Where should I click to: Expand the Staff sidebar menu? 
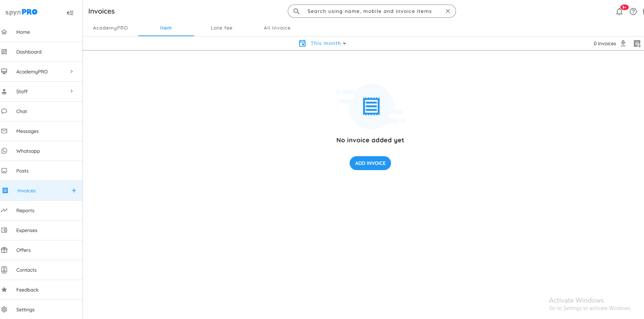[x=72, y=91]
